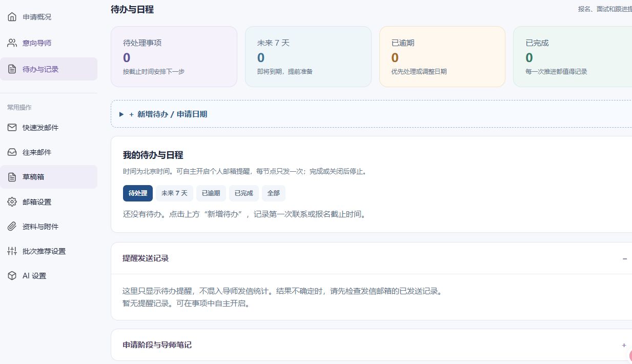Select the 已逾期 filter tab
Viewport: 632px width, 364px height.
[211, 193]
